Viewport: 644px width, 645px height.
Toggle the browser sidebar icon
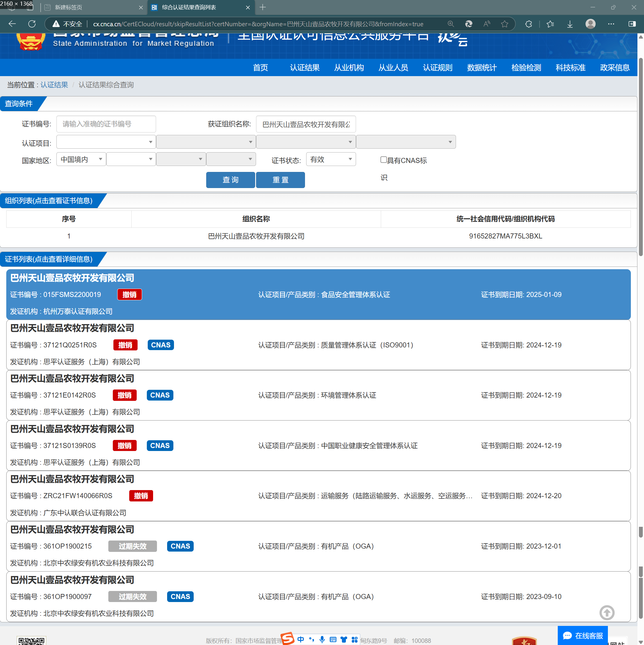click(632, 24)
